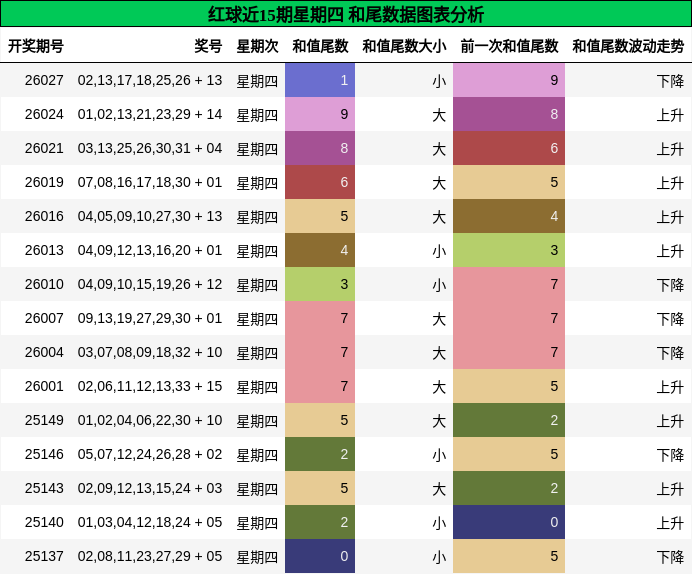
Task: Select 上升 trend in row 26001
Action: click(670, 386)
